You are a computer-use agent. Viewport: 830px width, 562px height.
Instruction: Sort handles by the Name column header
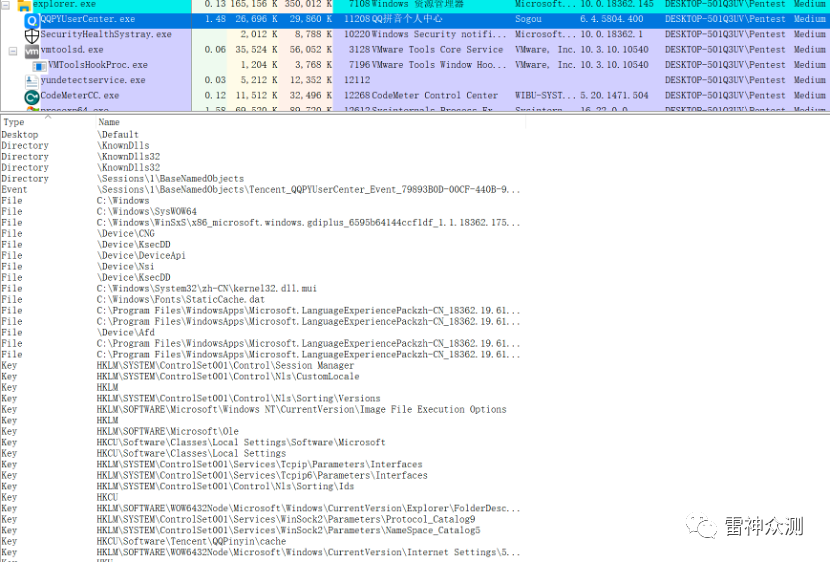[x=109, y=122]
